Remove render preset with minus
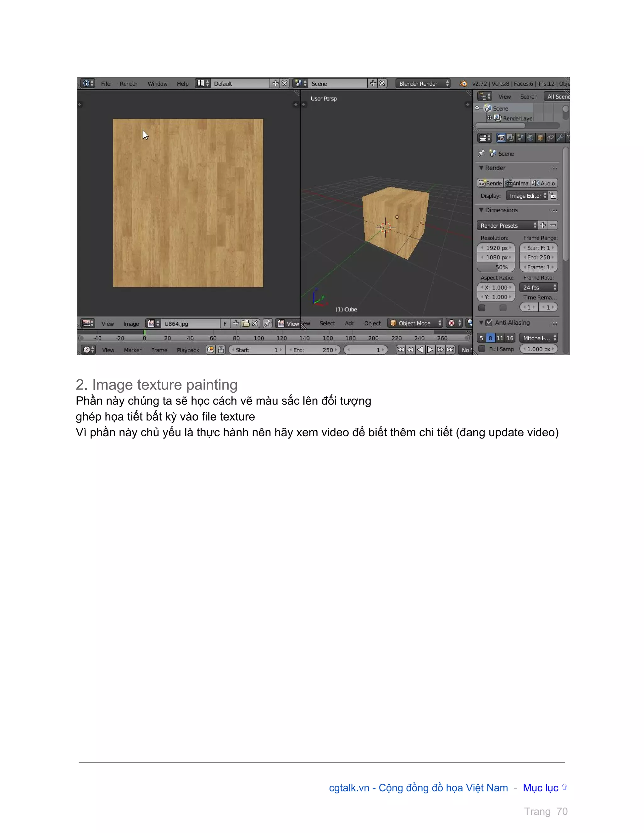 coord(553,225)
